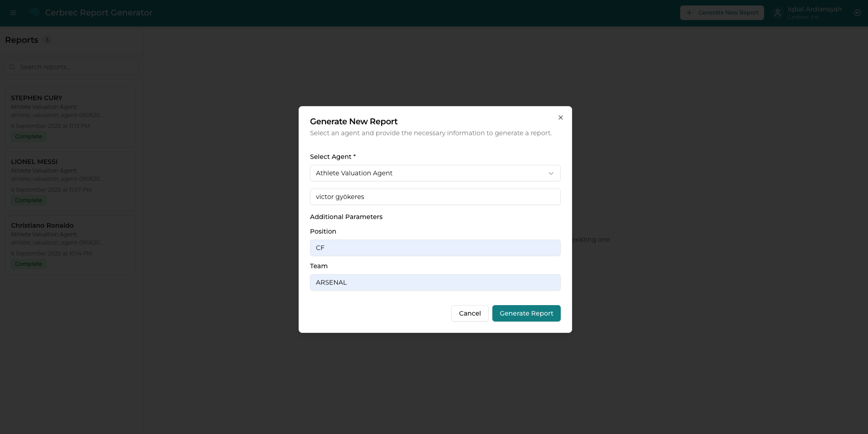The height and width of the screenshot is (434, 868).
Task: Cancel the new report dialog
Action: click(x=470, y=313)
